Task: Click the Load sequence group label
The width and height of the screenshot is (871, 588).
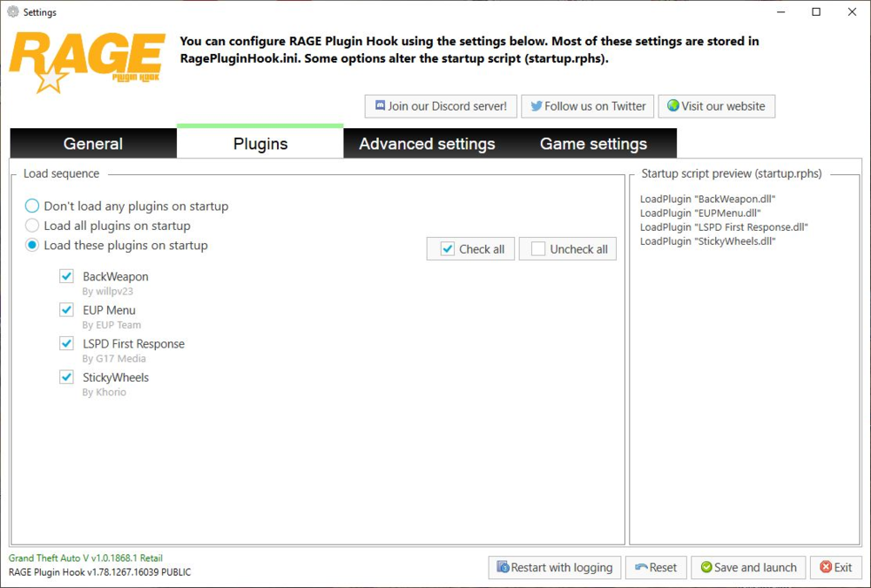Action: coord(61,173)
